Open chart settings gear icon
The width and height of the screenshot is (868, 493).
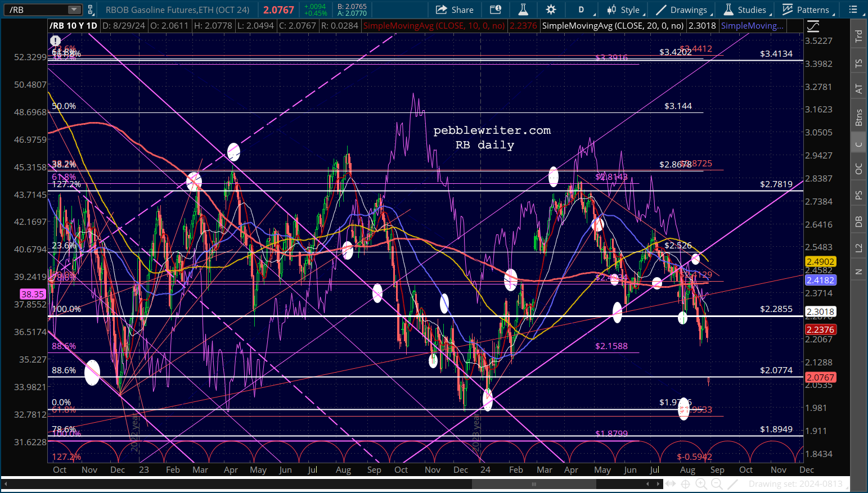(551, 10)
